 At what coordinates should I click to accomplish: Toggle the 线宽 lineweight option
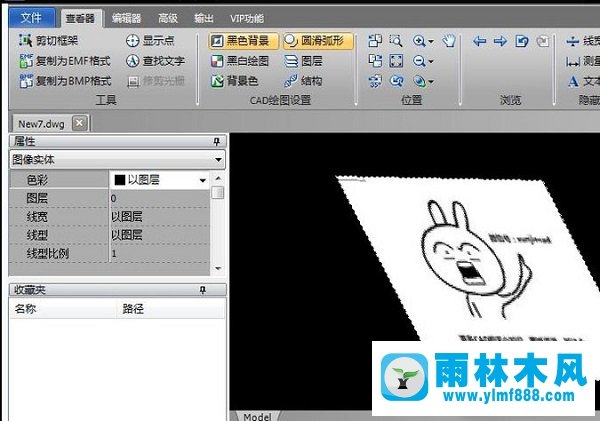[583, 41]
